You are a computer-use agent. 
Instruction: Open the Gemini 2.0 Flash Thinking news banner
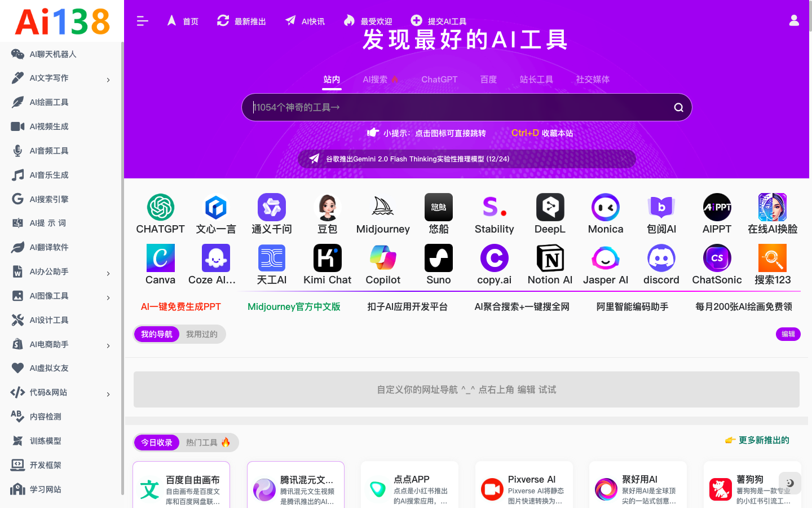click(467, 159)
